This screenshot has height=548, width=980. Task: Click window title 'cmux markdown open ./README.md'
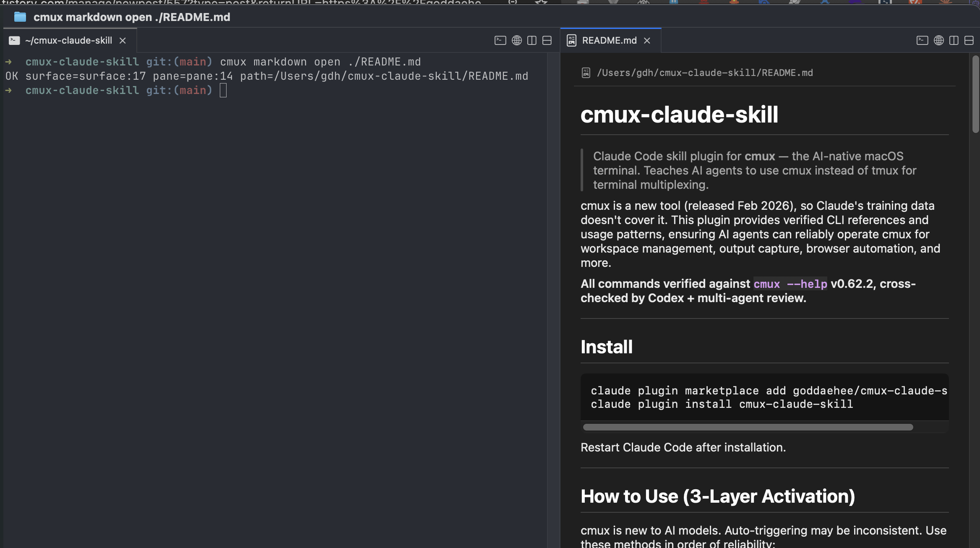pyautogui.click(x=132, y=17)
